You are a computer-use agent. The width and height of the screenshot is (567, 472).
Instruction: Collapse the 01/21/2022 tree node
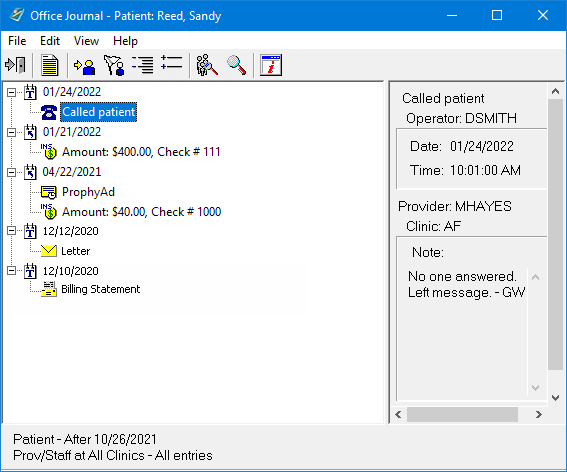(12, 132)
